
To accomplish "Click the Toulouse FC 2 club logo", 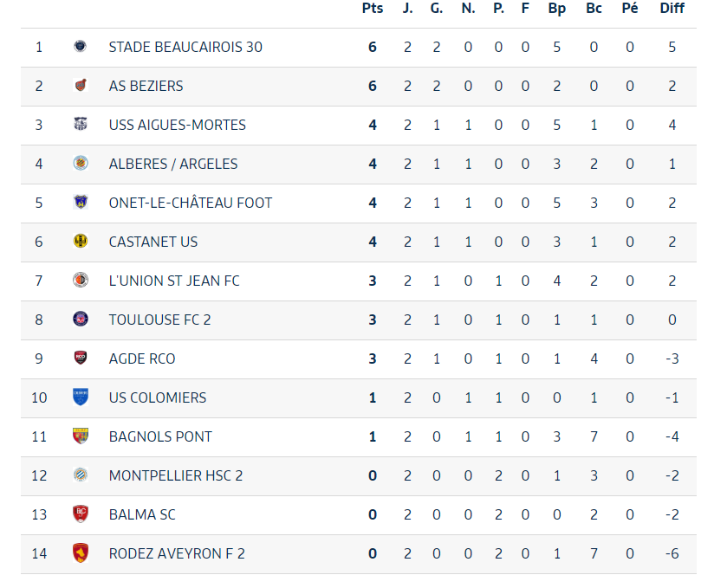I will pos(80,319).
